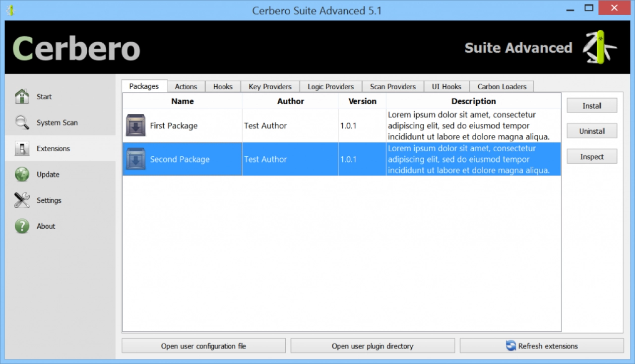Click the Install button
The height and width of the screenshot is (364, 635).
click(592, 106)
